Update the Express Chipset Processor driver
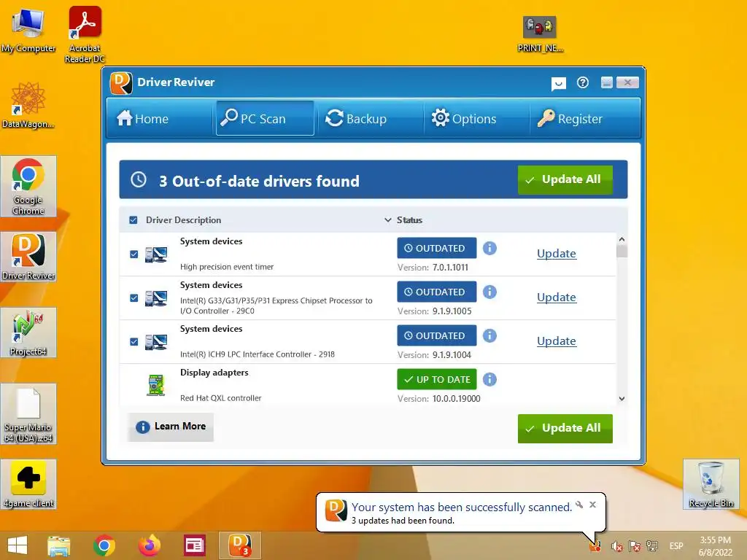747x560 pixels. (x=557, y=297)
